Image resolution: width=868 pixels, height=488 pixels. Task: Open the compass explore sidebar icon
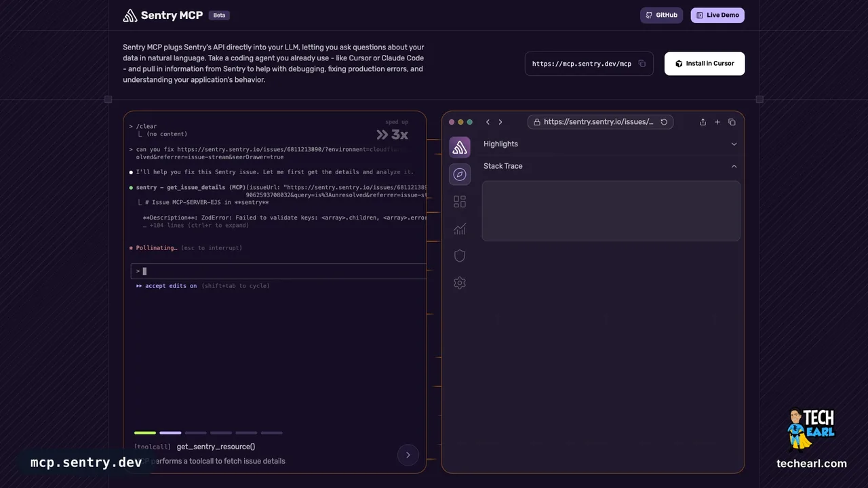[x=460, y=174]
